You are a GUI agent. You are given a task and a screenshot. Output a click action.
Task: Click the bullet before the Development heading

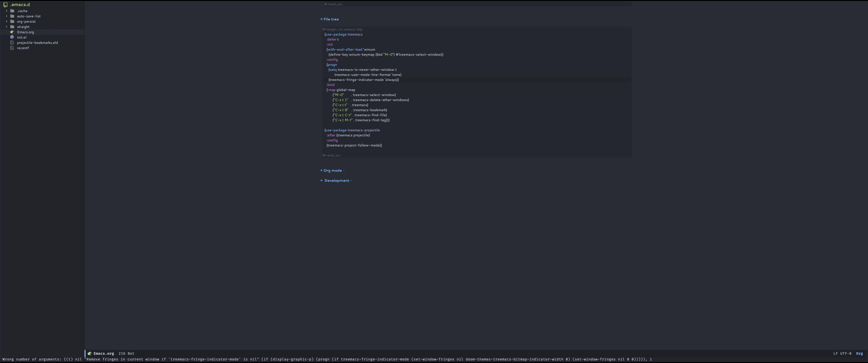(321, 180)
